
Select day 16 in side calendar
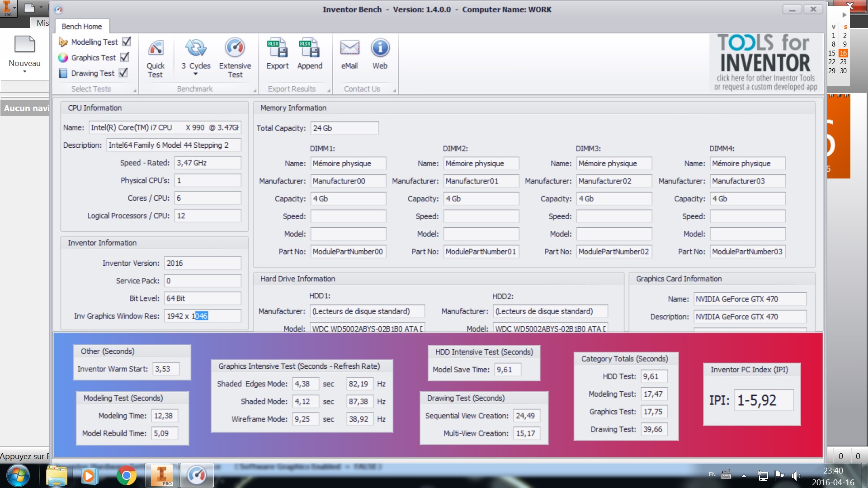[843, 53]
